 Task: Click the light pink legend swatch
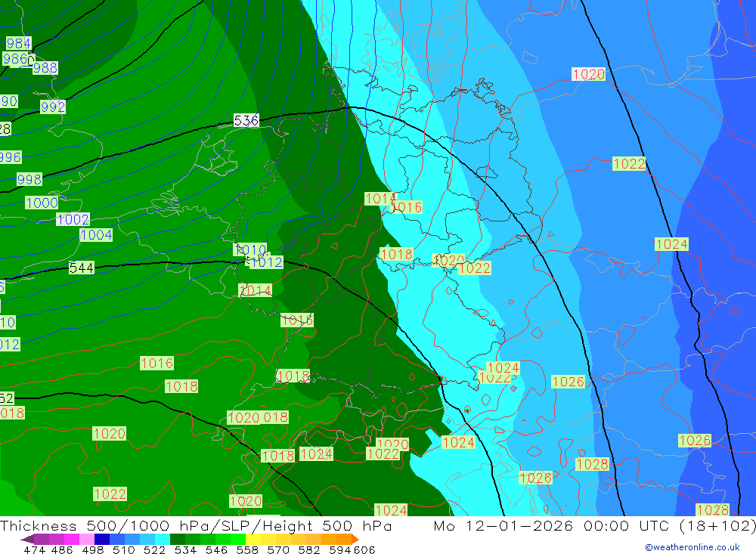[85, 539]
